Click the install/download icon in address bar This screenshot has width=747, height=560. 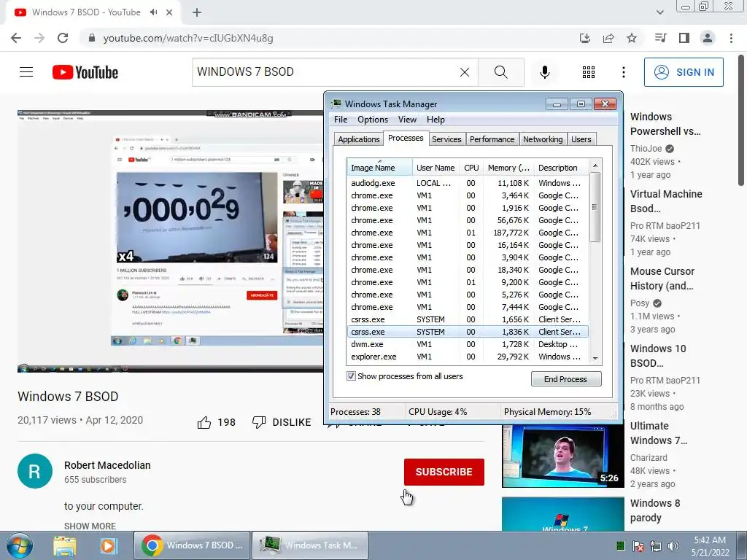[x=585, y=38]
